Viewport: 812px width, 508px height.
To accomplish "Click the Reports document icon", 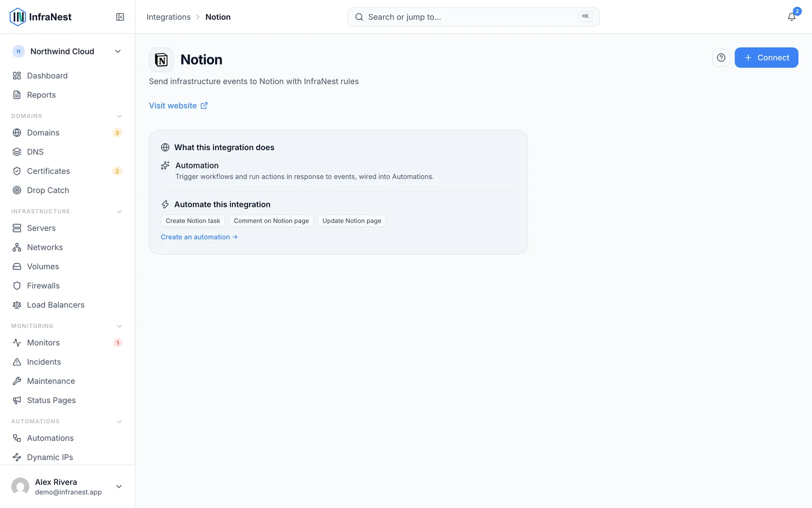I will pyautogui.click(x=17, y=95).
